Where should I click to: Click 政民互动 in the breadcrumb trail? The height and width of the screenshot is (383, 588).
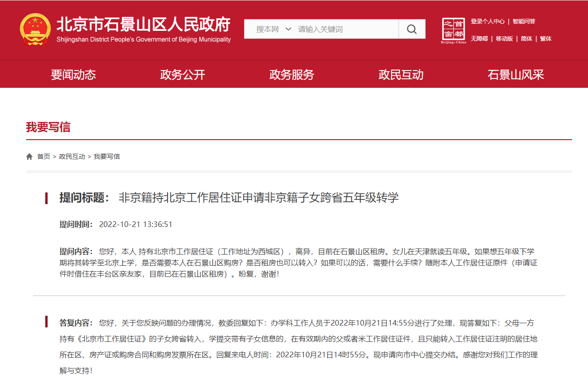[72, 156]
